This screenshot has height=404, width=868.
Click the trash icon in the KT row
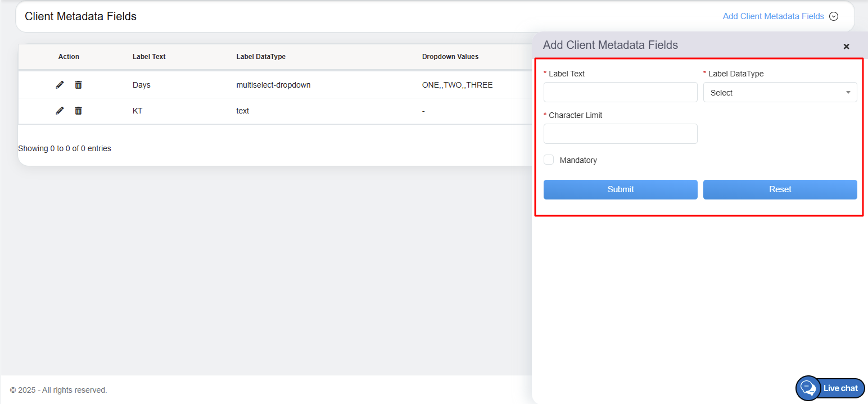click(78, 111)
